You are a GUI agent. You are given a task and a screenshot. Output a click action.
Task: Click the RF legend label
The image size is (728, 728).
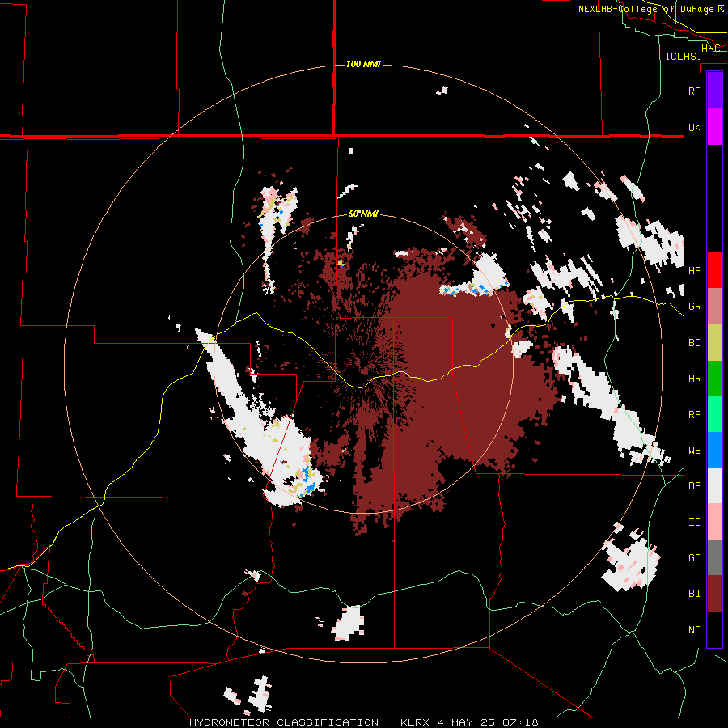click(694, 91)
